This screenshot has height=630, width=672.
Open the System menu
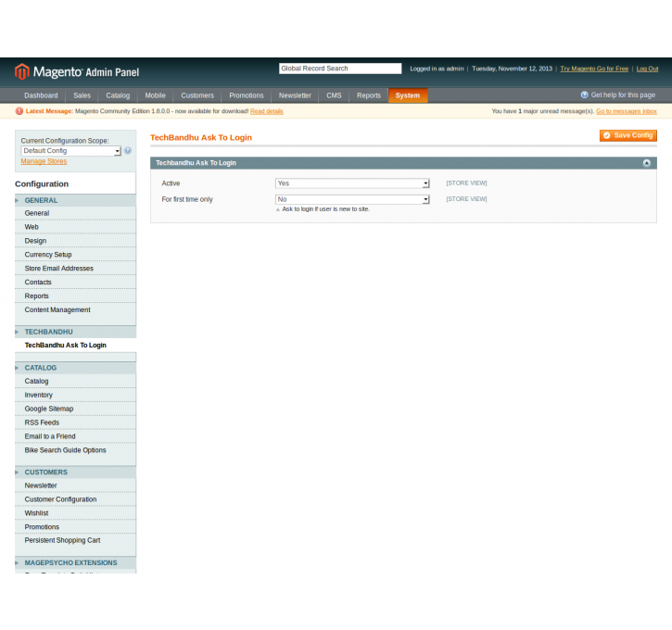[408, 95]
